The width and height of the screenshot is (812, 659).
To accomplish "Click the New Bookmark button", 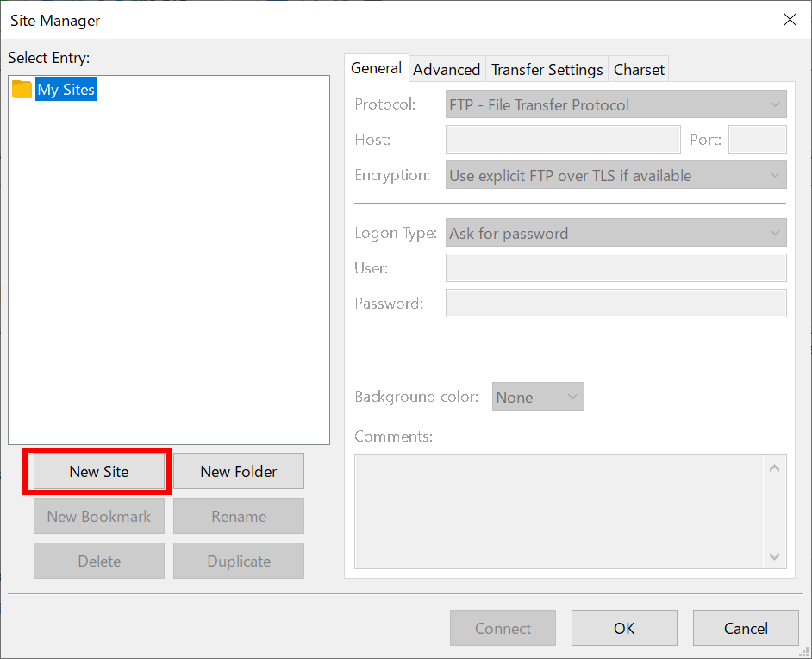I will 99,516.
